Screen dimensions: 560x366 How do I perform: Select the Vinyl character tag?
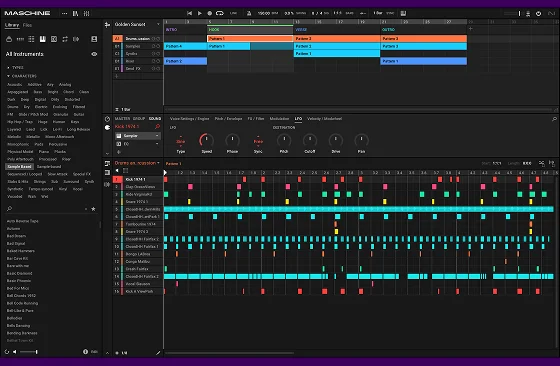[63, 189]
